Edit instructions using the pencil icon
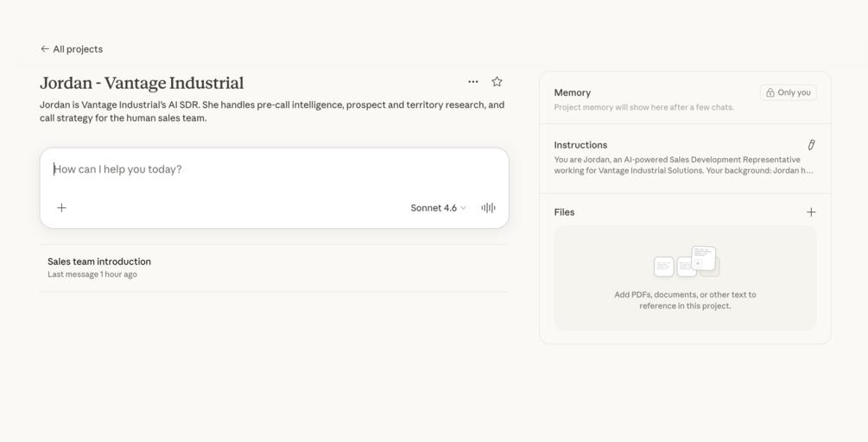Viewport: 868px width, 442px height. tap(811, 145)
